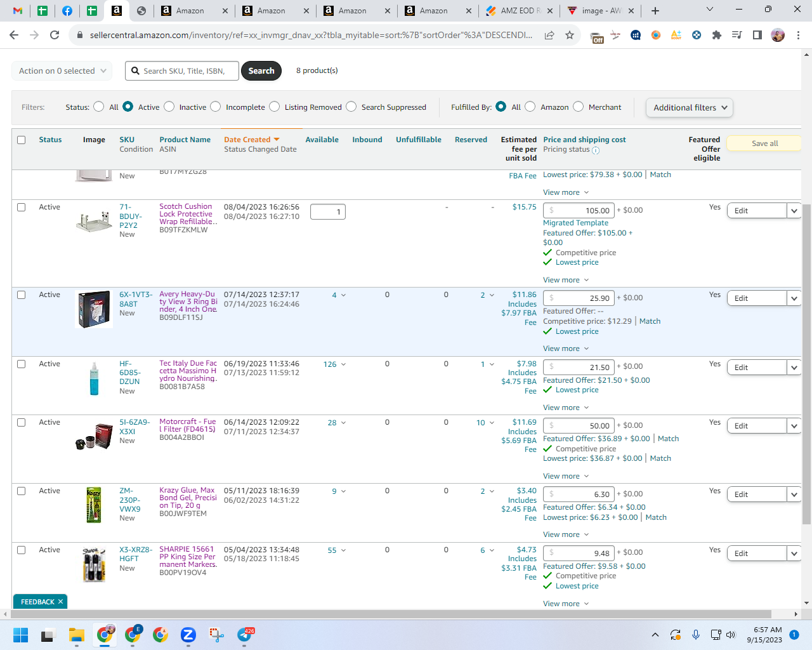Open Windows Task View
Screen dimensions: 812x650
[x=48, y=635]
